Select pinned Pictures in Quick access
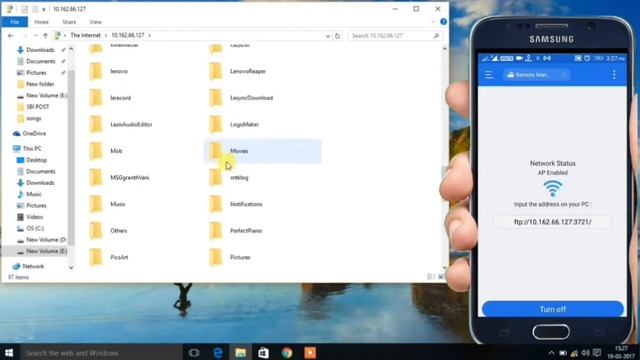Image resolution: width=640 pixels, height=360 pixels. coord(36,73)
